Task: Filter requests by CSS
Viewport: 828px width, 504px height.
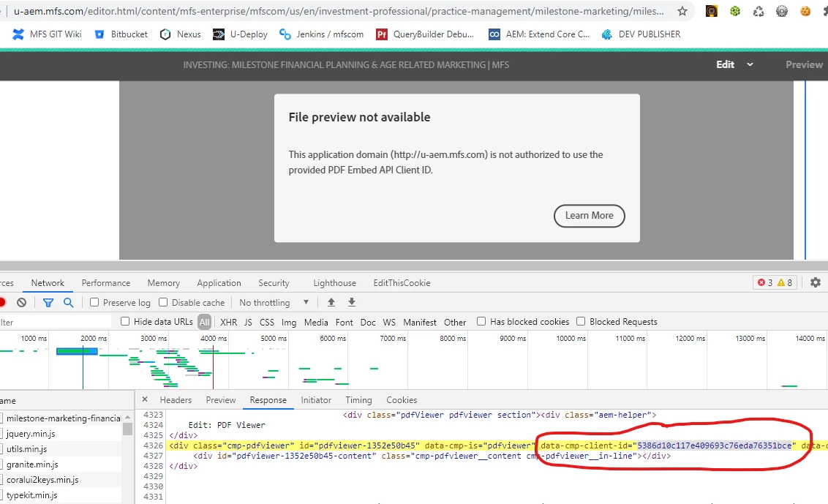Action: [x=267, y=323]
